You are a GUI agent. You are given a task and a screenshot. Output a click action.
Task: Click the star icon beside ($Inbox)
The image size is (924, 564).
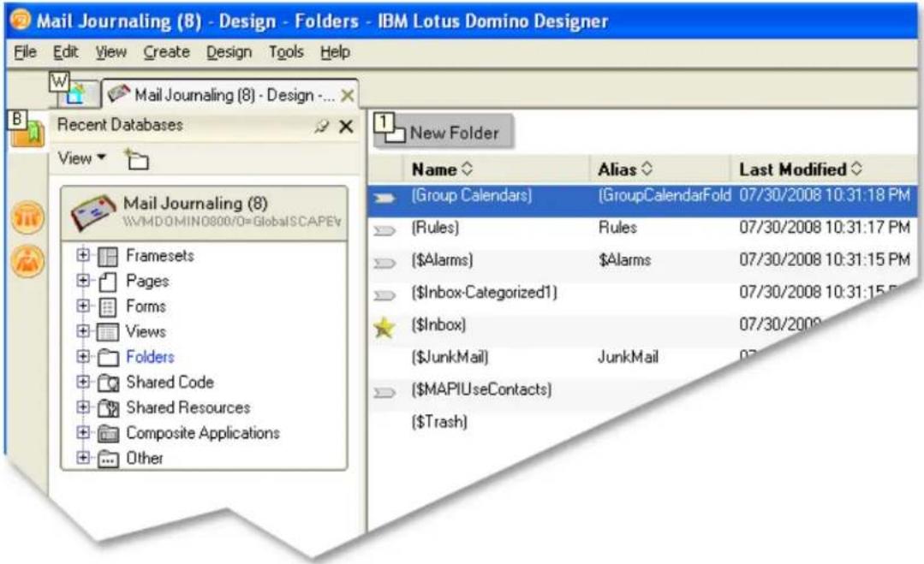pos(385,327)
